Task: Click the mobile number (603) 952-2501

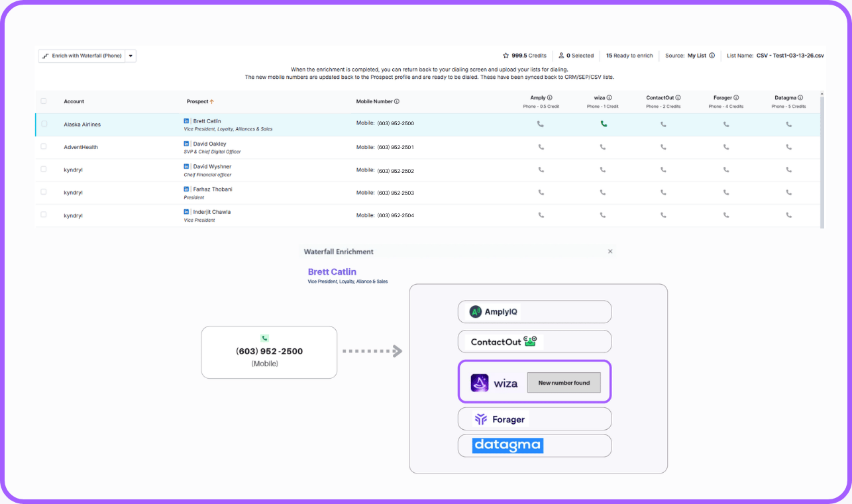Action: click(396, 147)
